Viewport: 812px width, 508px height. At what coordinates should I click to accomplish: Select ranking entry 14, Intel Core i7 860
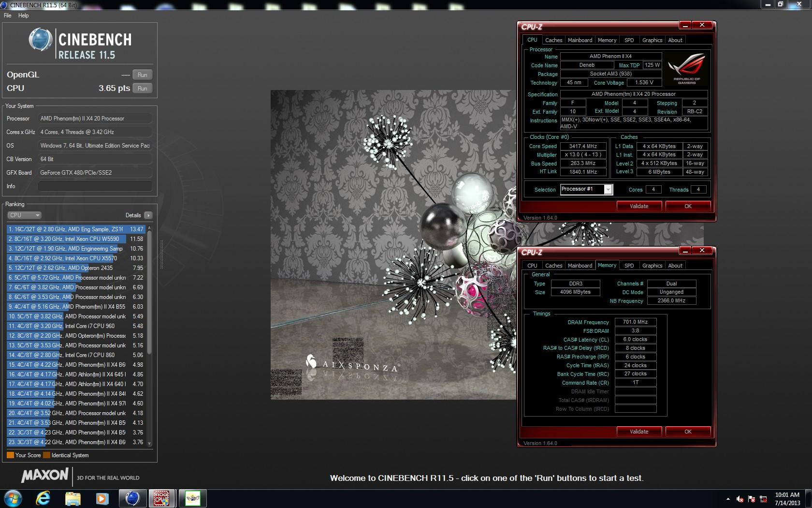(x=76, y=355)
